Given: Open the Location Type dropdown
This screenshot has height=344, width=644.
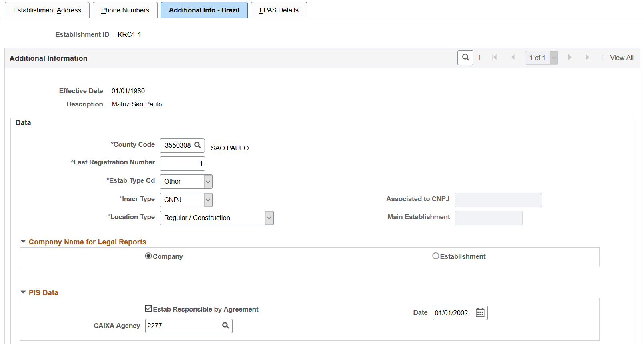Looking at the screenshot, I should pos(217,218).
